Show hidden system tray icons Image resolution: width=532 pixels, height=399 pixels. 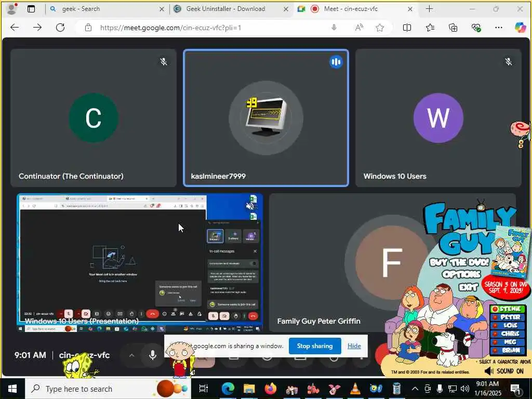[x=415, y=389]
